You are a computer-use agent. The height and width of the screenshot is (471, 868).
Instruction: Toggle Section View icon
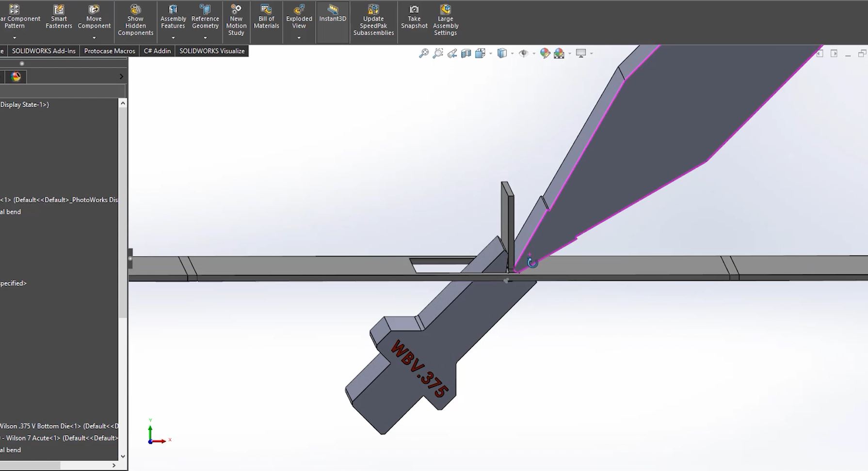coord(466,53)
